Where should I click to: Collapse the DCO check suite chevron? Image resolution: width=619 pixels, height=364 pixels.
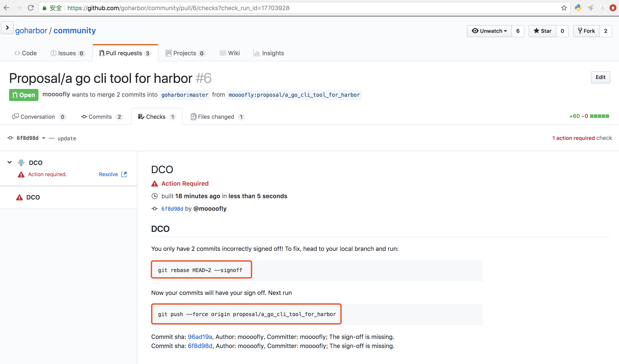coord(10,162)
